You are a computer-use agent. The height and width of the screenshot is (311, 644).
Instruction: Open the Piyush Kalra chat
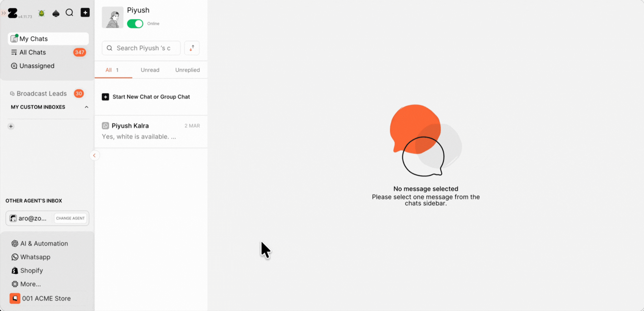(151, 131)
